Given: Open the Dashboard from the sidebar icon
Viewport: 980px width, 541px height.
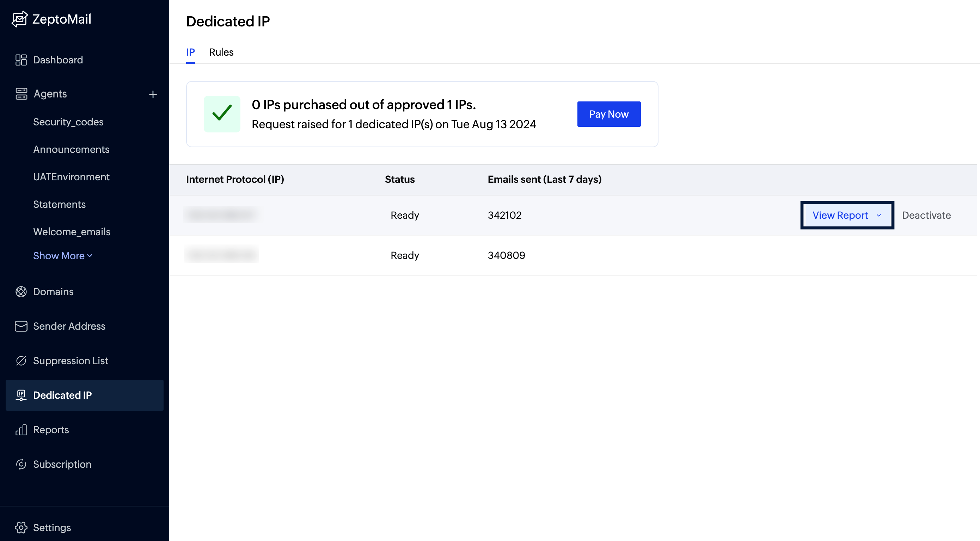Looking at the screenshot, I should point(21,60).
